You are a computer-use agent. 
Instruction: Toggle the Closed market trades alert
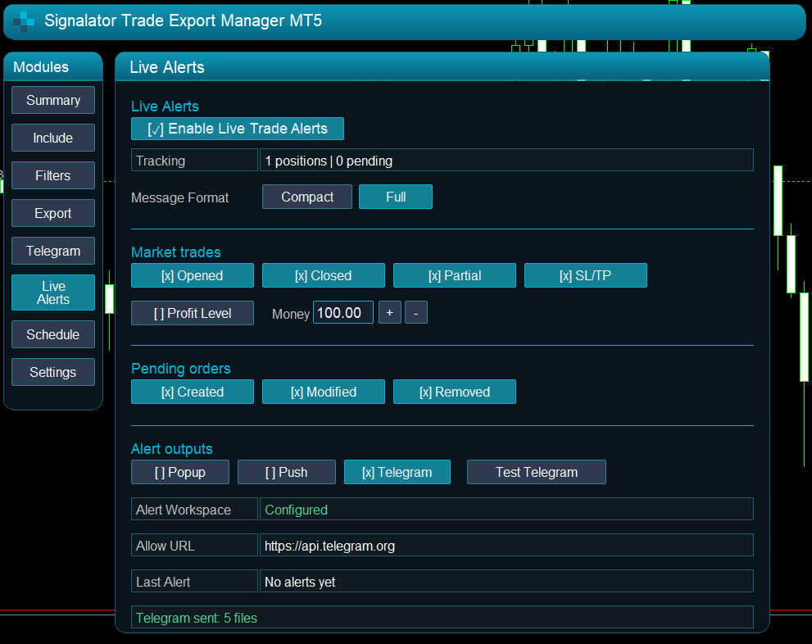(323, 275)
